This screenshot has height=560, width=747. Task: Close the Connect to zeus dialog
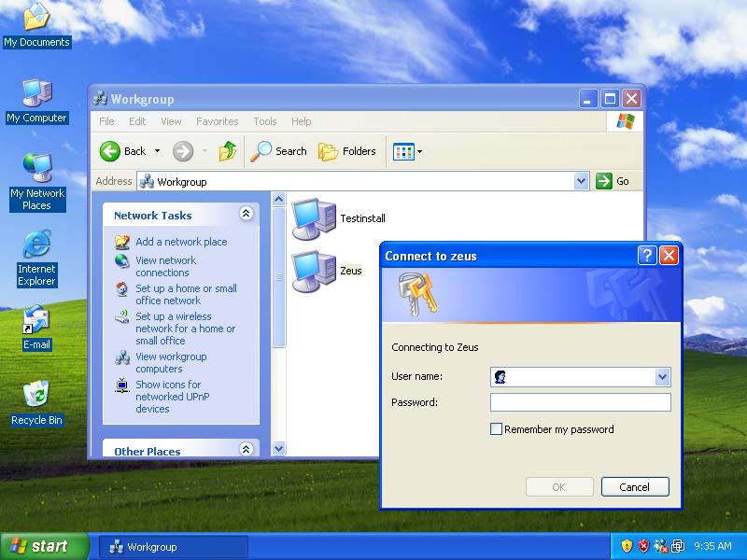[669, 256]
